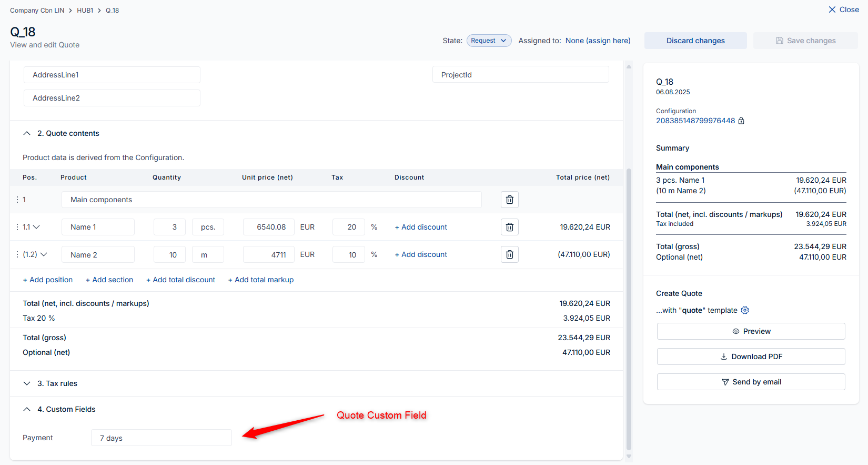The width and height of the screenshot is (868, 465).
Task: Click the drag handle for section 1
Action: coord(17,200)
